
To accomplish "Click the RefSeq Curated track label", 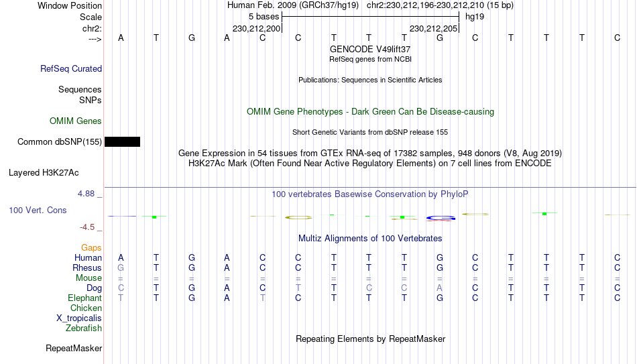I will [70, 68].
